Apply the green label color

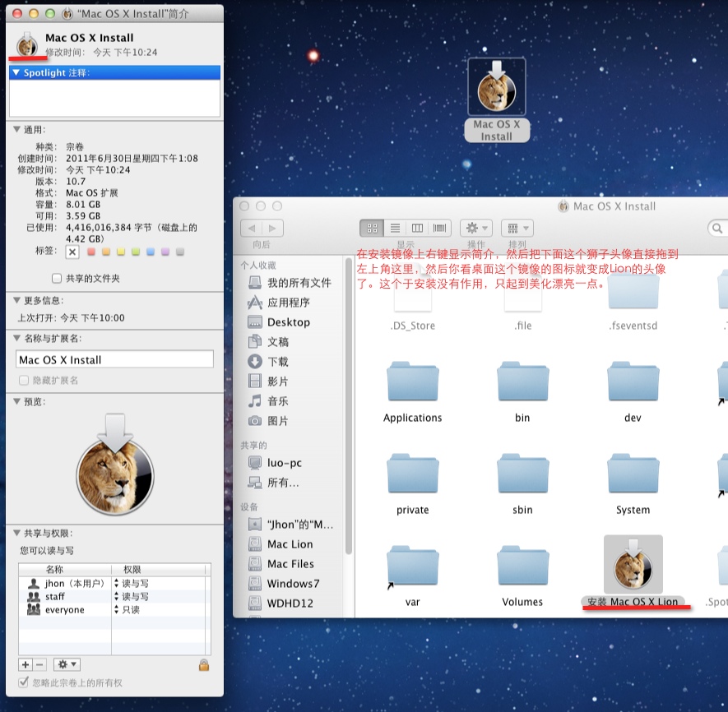136,252
